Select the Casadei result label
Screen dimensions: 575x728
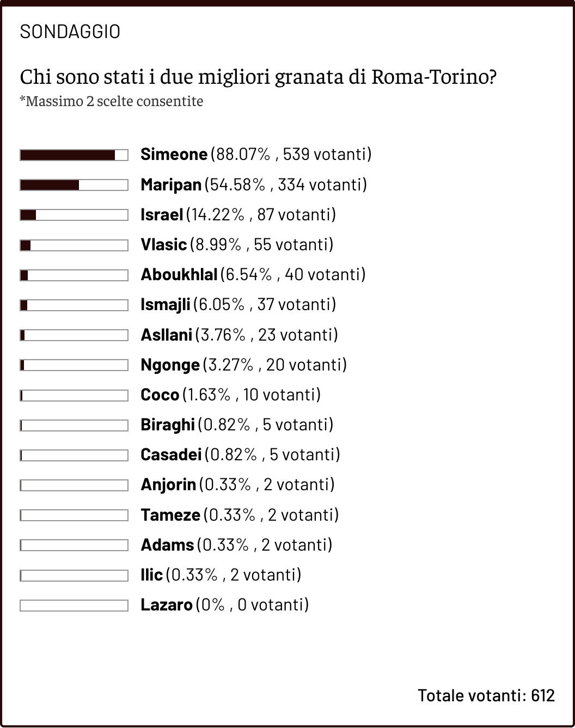pos(240,454)
